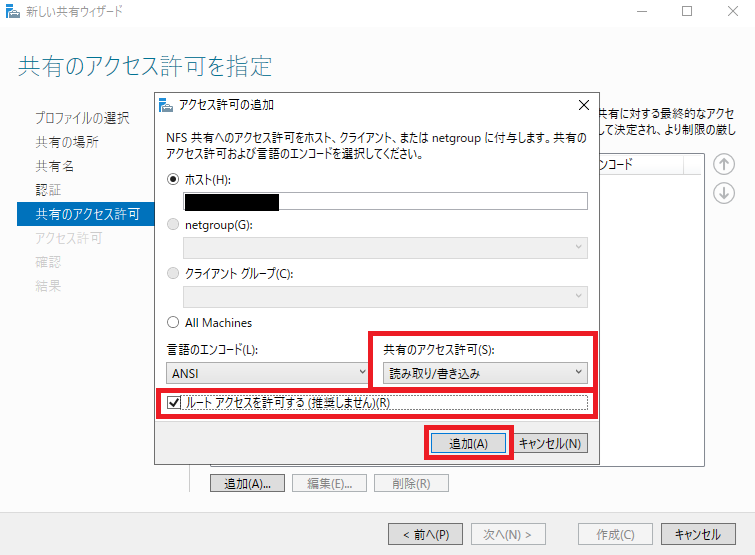Maximize the 新しい共有ウィザード window
This screenshot has height=555, width=755.
coord(687,12)
